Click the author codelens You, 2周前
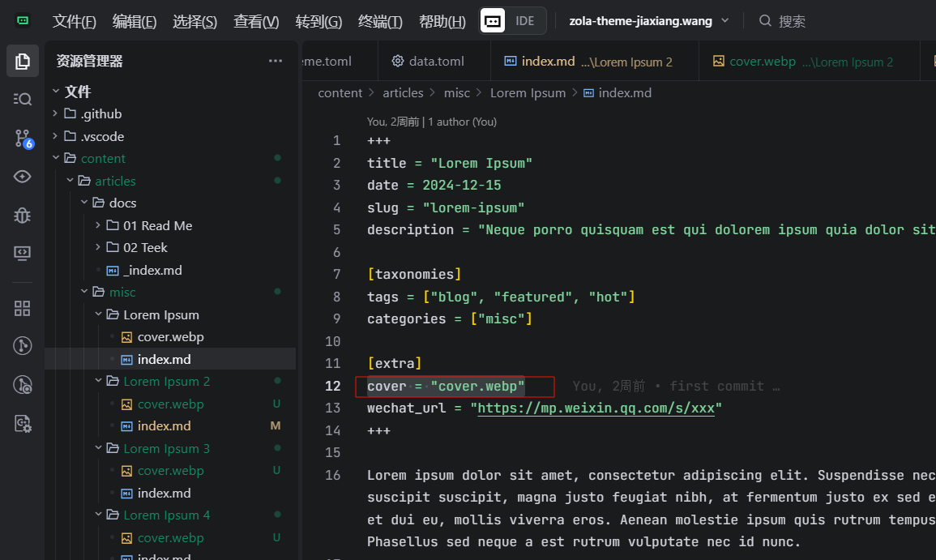 (432, 122)
